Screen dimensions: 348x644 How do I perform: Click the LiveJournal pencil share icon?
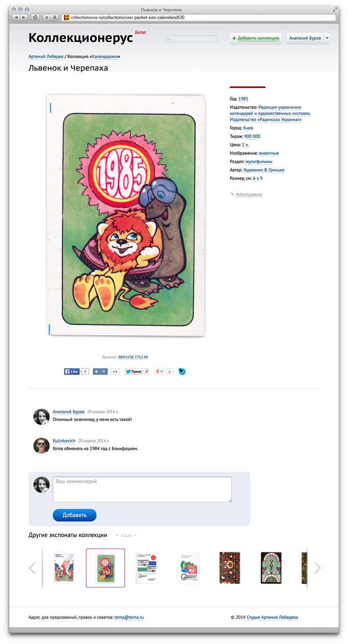[182, 371]
